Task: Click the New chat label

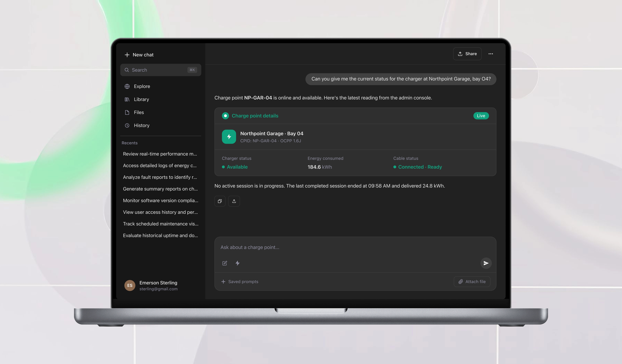Action: point(143,55)
